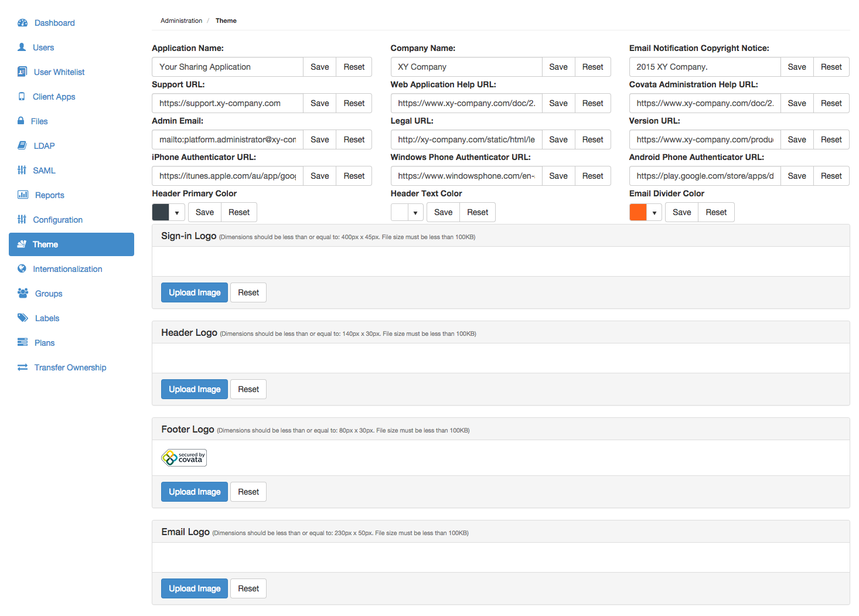This screenshot has height=616, width=859.
Task: Open the Header Text Color dropdown arrow
Action: [x=415, y=213]
